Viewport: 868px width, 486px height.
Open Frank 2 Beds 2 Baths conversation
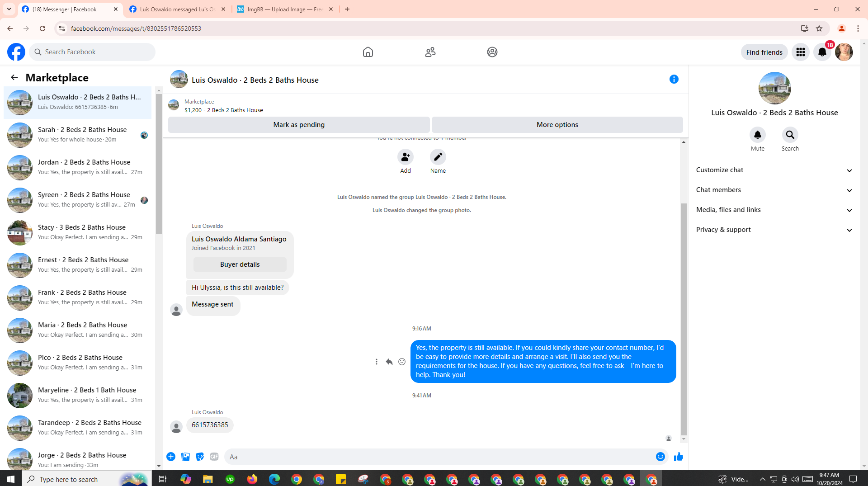tap(78, 297)
